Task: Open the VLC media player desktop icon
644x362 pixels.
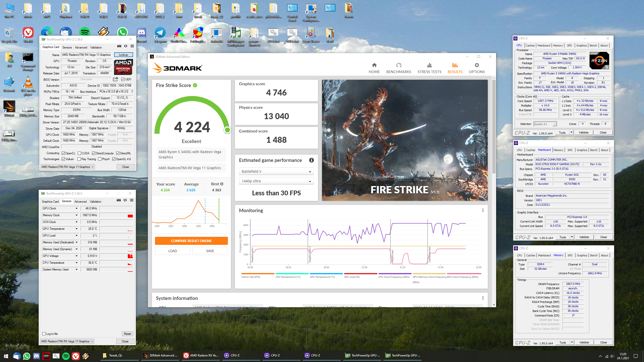Action: tap(28, 86)
